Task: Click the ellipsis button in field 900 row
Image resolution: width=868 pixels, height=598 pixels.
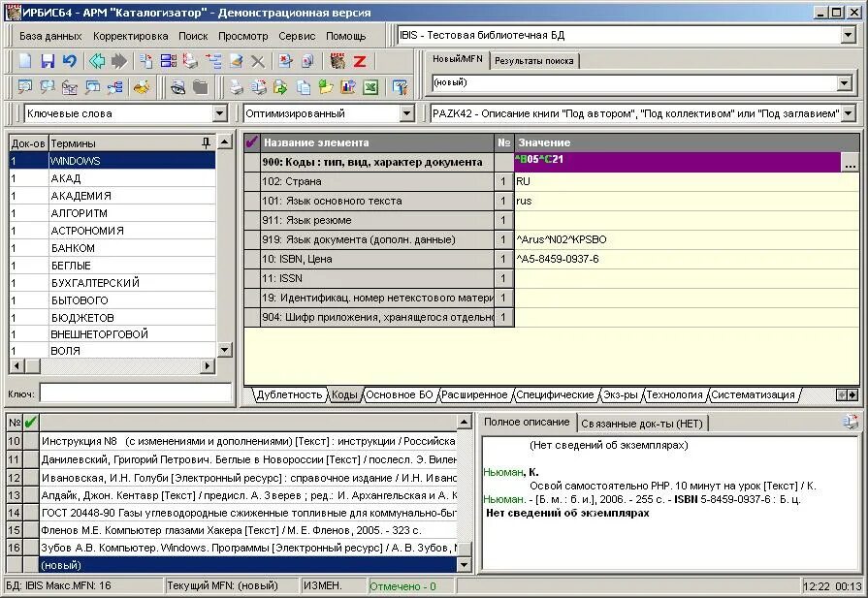Action: pyautogui.click(x=851, y=163)
